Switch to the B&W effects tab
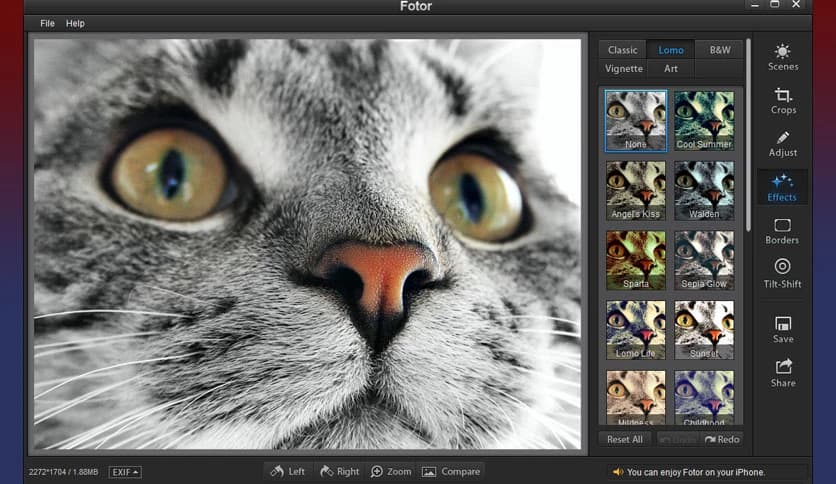 [719, 50]
